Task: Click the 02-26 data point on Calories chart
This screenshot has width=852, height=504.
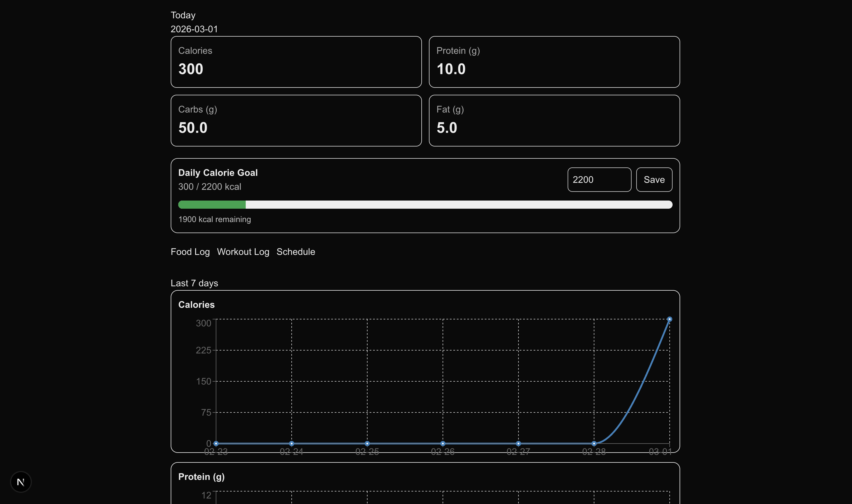Action: click(443, 444)
